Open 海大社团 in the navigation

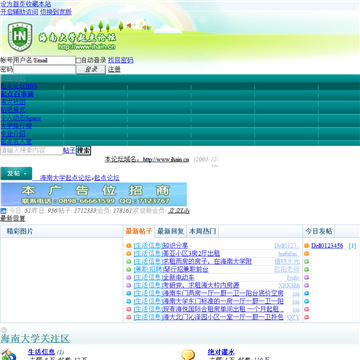(x=13, y=102)
